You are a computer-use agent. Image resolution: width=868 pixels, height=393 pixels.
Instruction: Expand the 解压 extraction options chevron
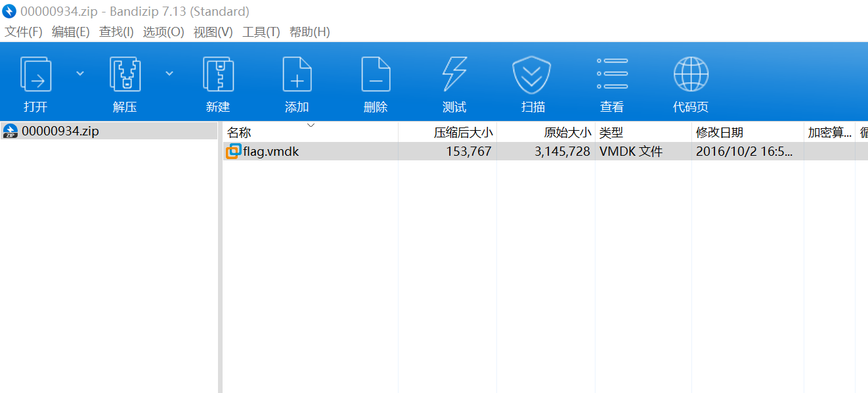169,73
